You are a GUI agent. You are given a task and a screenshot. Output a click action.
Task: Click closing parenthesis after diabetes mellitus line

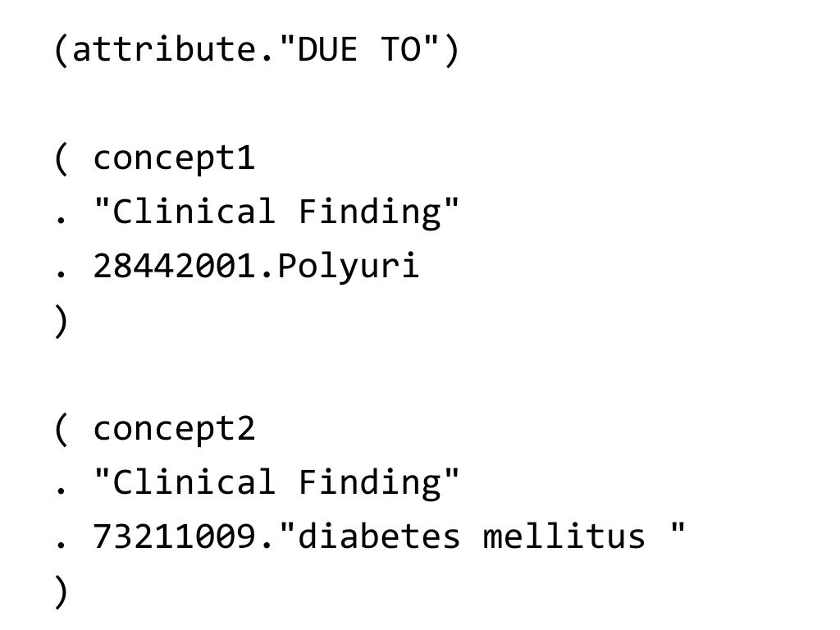pos(61,591)
